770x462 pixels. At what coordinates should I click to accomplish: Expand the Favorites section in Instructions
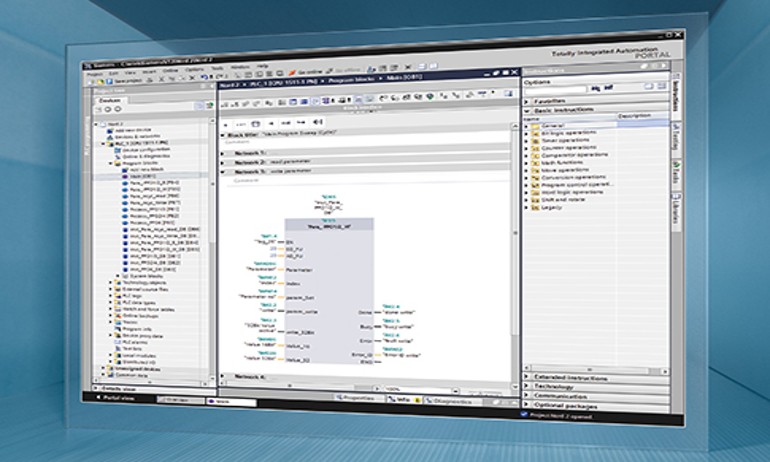click(x=528, y=101)
